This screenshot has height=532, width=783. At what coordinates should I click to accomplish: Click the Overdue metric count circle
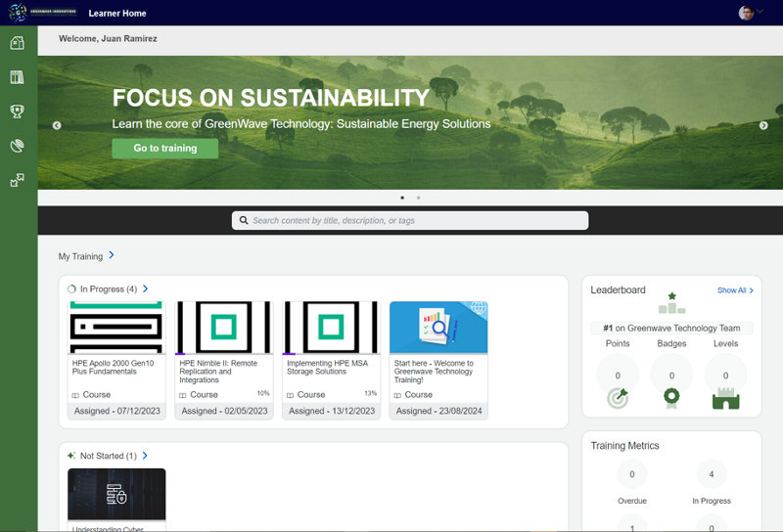pos(632,474)
